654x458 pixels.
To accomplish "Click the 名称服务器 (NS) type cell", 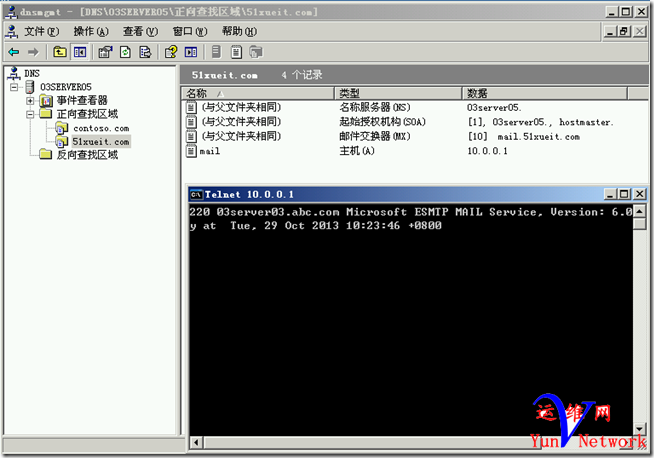I will tap(375, 108).
